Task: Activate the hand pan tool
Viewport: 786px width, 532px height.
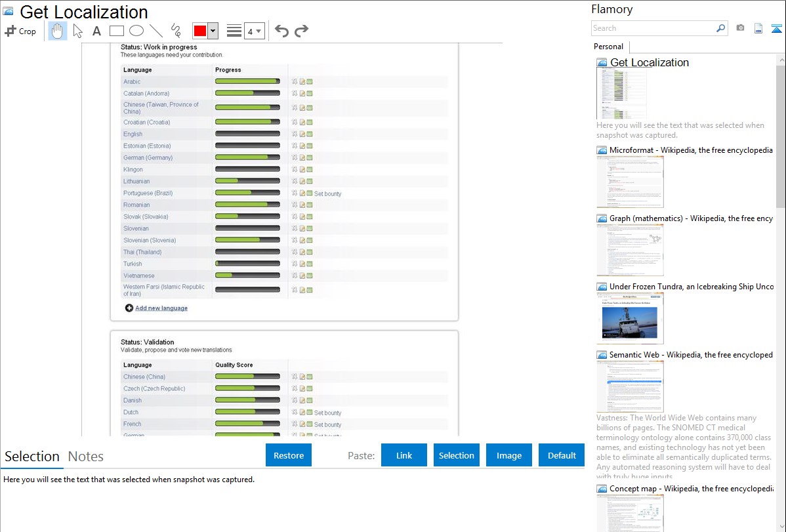Action: tap(58, 31)
